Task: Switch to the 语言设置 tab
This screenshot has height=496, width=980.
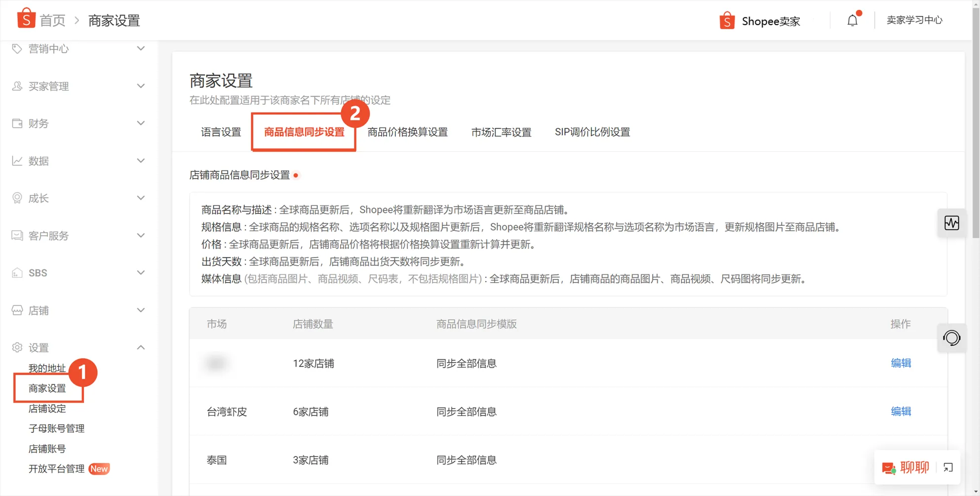Action: [220, 132]
